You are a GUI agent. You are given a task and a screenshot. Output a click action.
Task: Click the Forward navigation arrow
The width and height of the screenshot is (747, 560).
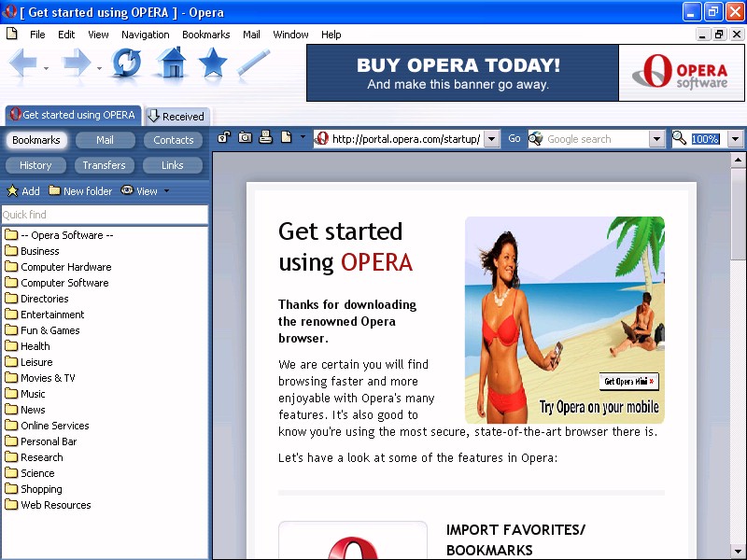[x=77, y=63]
